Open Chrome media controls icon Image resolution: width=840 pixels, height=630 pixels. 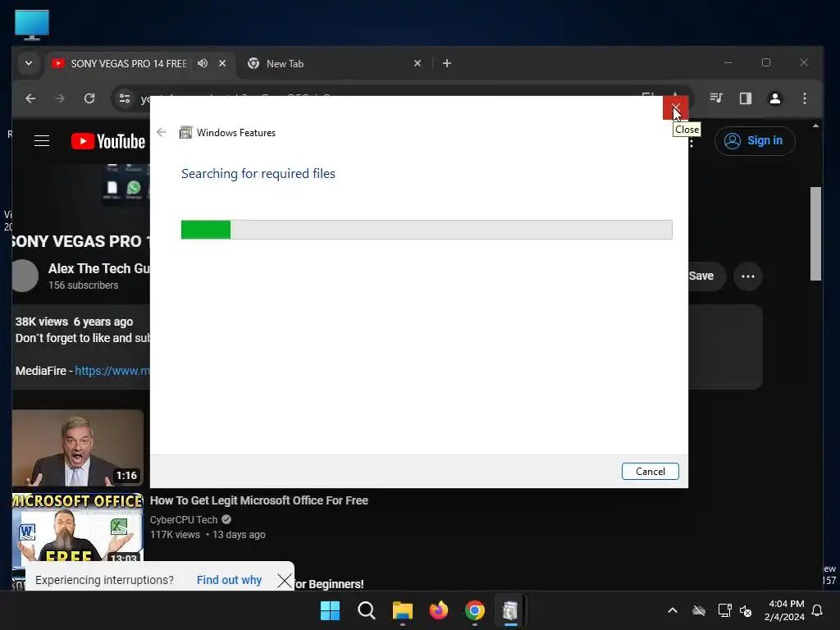715,98
